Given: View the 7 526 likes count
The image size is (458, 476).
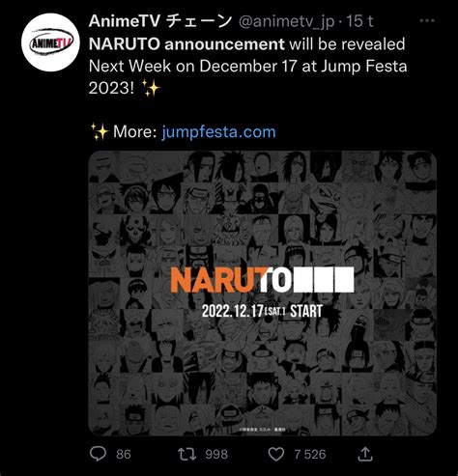Looking at the screenshot, I should [310, 455].
